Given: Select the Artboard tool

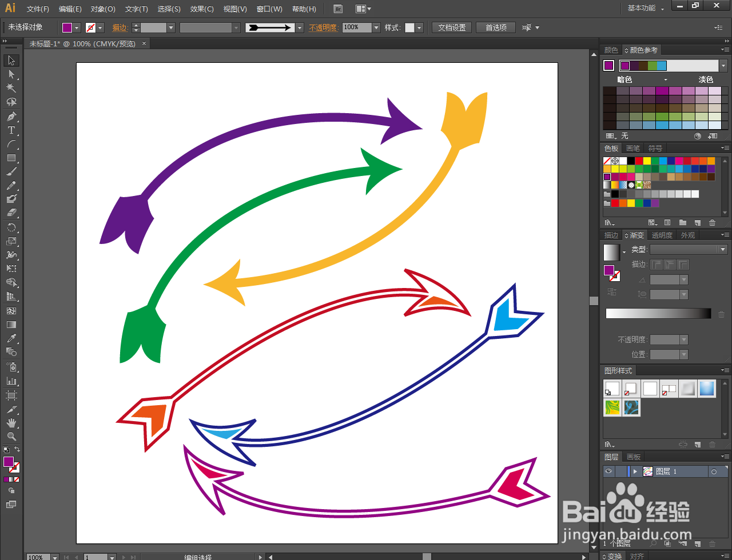Looking at the screenshot, I should [x=11, y=395].
